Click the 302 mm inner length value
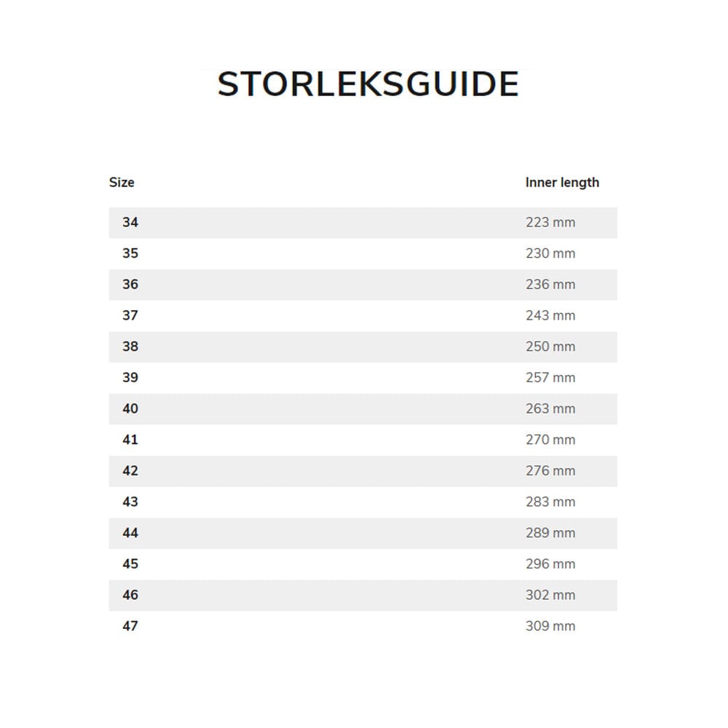728x728 pixels. [x=550, y=596]
